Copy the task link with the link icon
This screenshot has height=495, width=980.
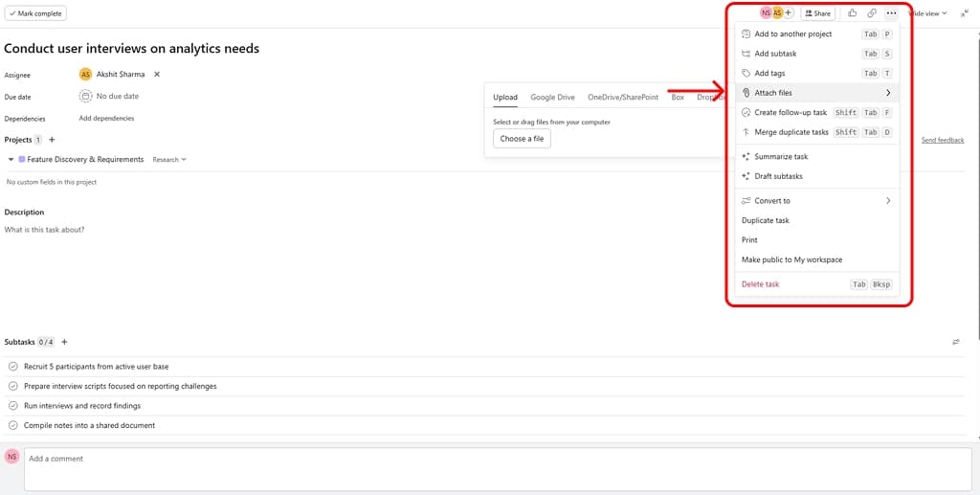[x=872, y=13]
